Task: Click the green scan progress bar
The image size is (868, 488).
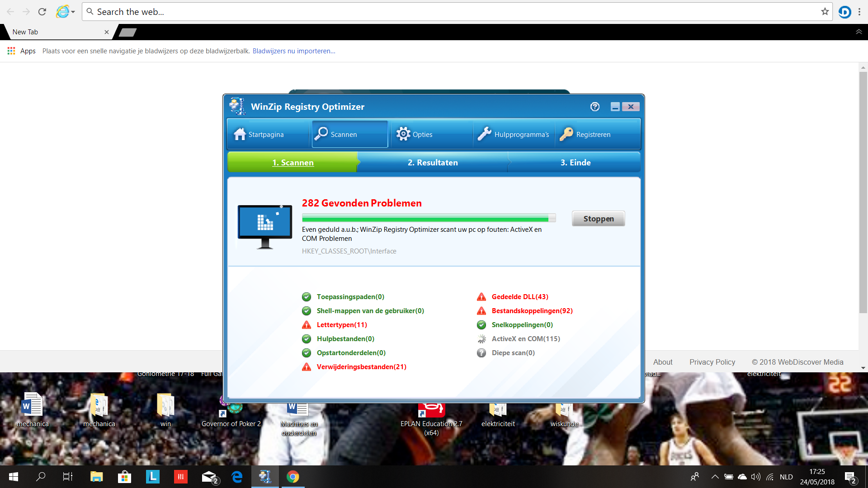Action: click(x=429, y=218)
